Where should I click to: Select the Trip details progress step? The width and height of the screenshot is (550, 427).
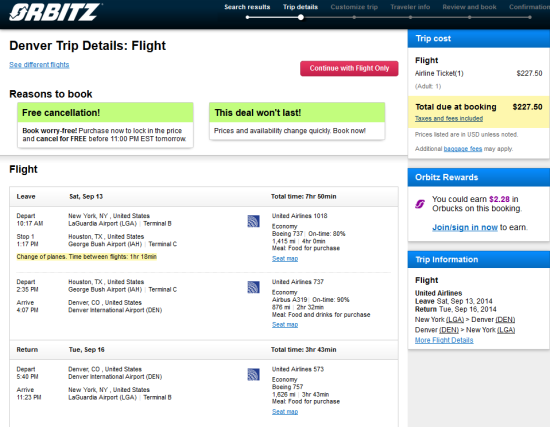pos(300,7)
